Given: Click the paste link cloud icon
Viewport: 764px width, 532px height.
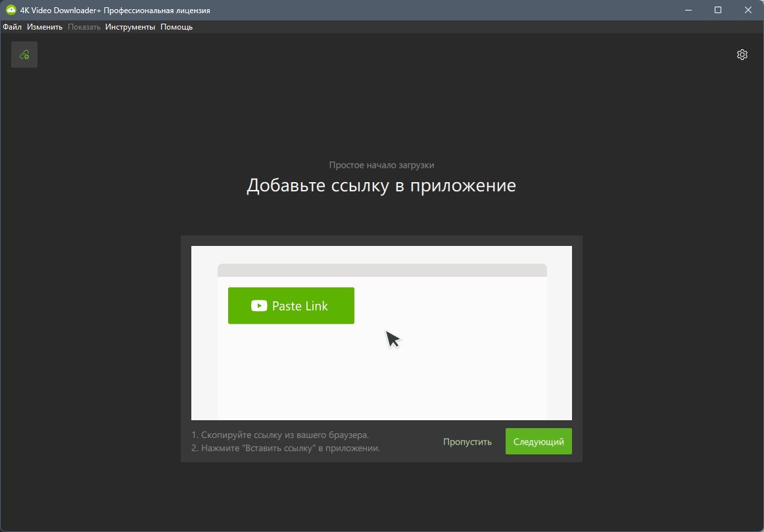Looking at the screenshot, I should [x=24, y=55].
